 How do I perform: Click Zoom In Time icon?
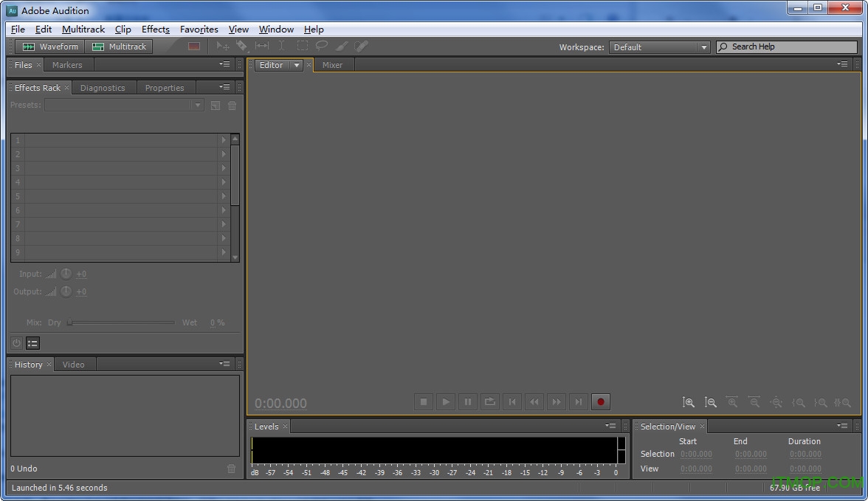(x=732, y=402)
